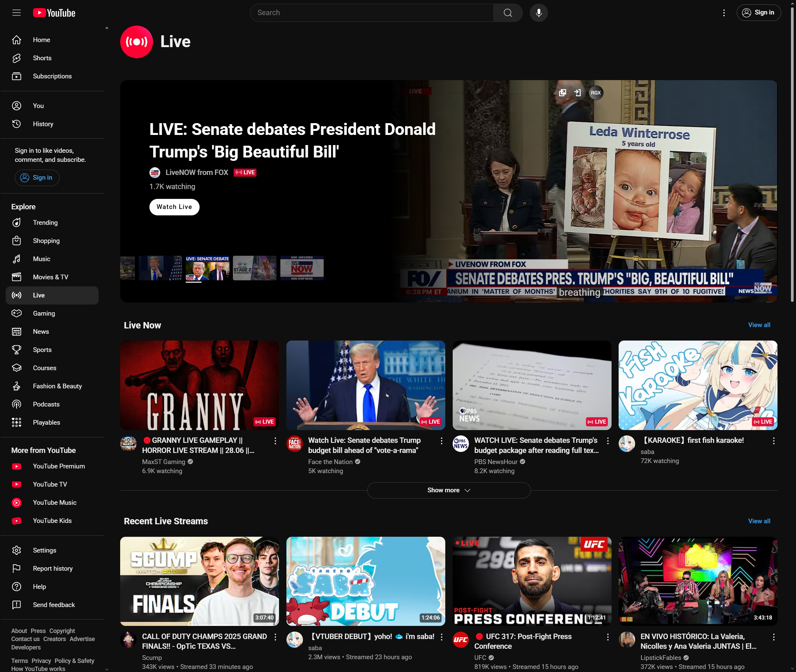Open the Fish Karaoke stream thumbnail
This screenshot has width=796, height=672.
[x=698, y=385]
